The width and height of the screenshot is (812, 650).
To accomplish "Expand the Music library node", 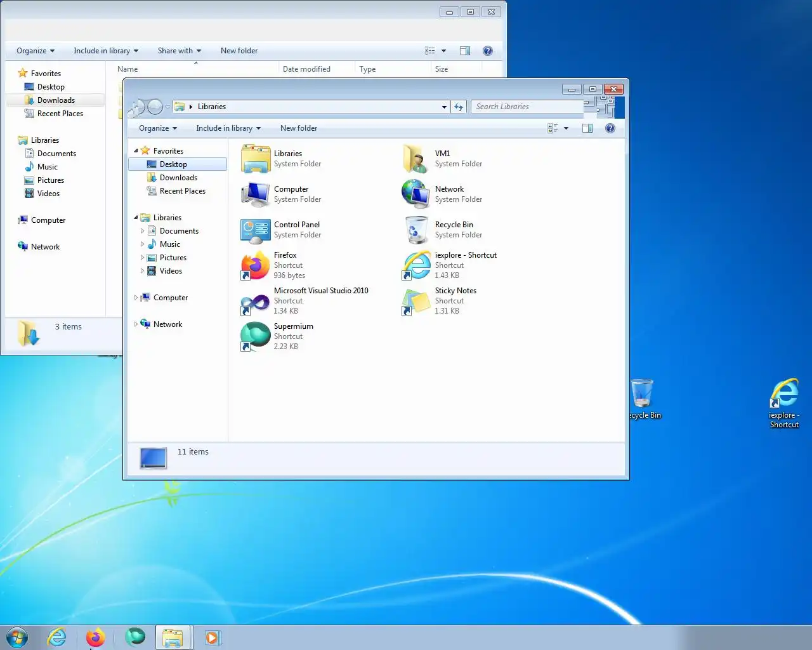I will coord(142,244).
